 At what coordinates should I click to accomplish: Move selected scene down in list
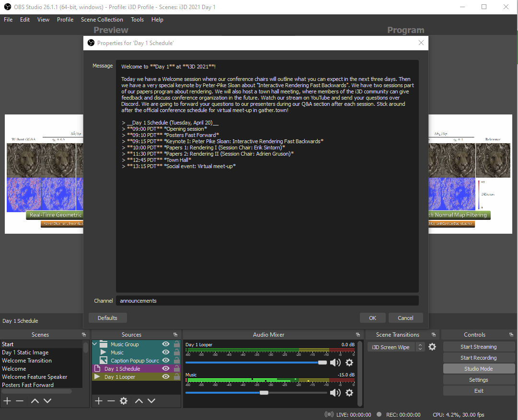pos(47,401)
